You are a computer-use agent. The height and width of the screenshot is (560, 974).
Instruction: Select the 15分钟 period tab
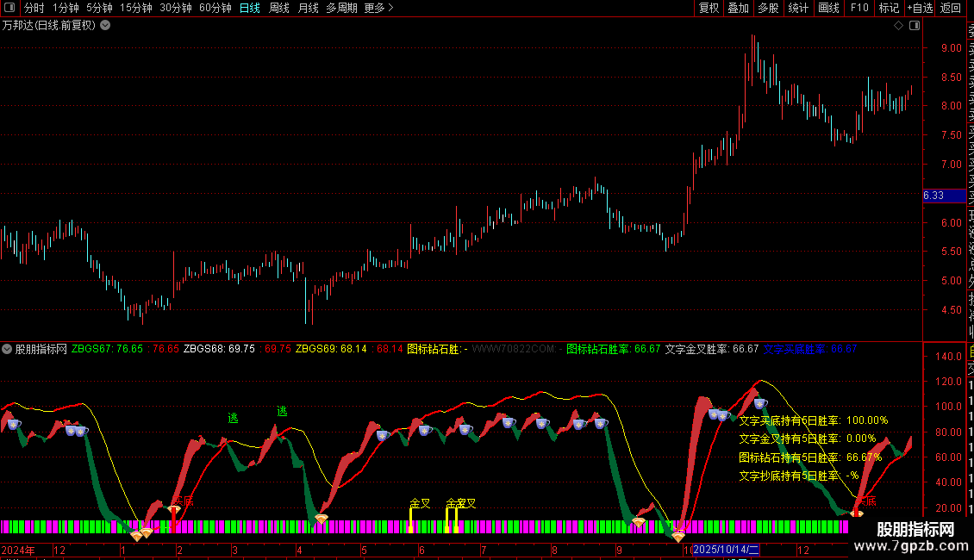[135, 8]
